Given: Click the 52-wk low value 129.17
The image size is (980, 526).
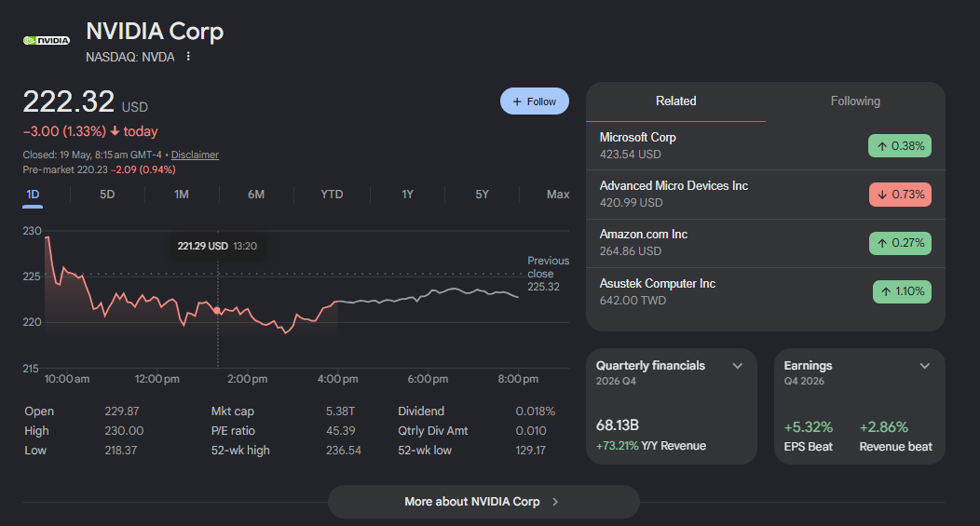Looking at the screenshot, I should click(x=531, y=451).
